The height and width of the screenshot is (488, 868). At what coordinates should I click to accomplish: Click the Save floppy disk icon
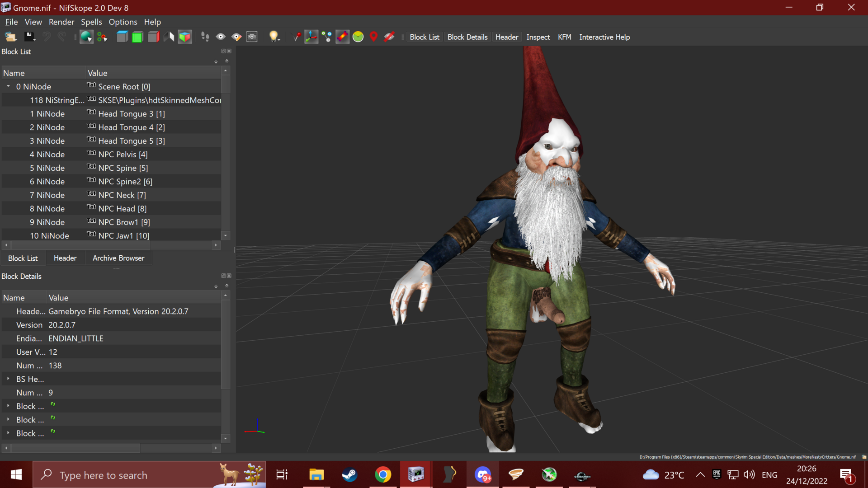click(x=30, y=37)
